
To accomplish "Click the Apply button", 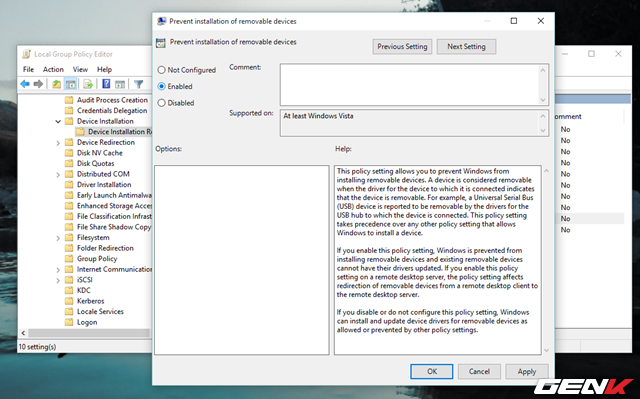I will tap(527, 371).
